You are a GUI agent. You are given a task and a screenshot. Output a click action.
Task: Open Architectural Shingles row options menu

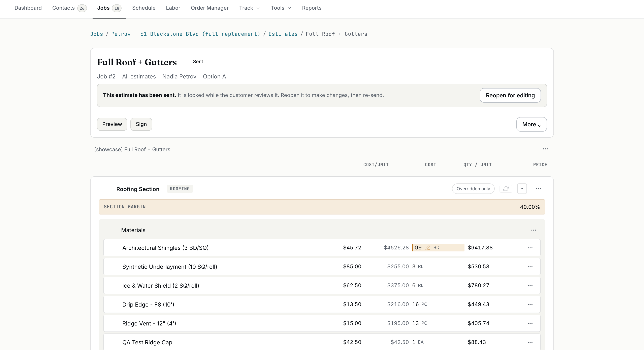[530, 248]
